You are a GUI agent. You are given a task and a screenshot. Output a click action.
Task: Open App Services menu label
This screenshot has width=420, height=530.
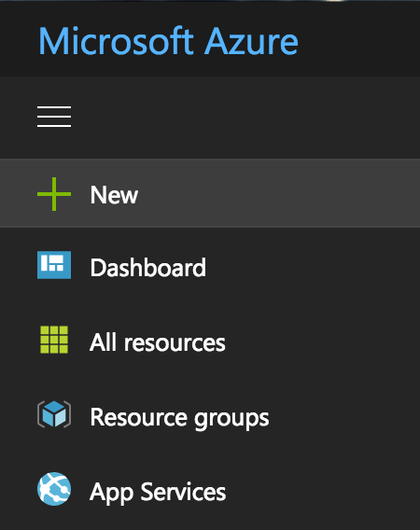coord(158,493)
